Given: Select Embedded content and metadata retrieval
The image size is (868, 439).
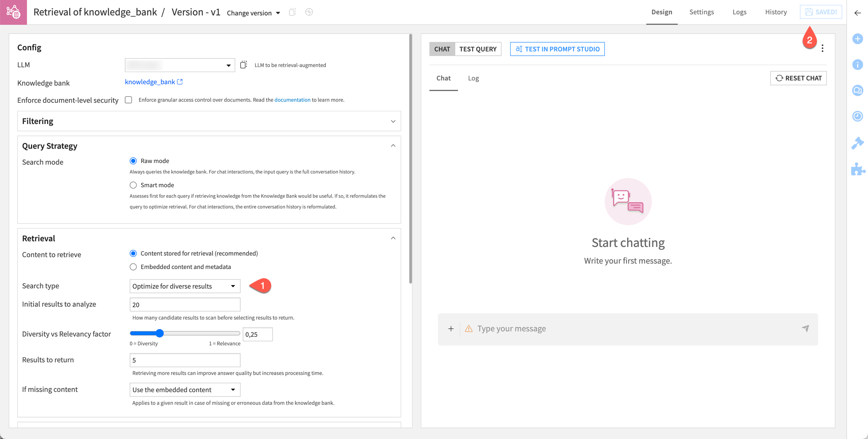Looking at the screenshot, I should [133, 267].
